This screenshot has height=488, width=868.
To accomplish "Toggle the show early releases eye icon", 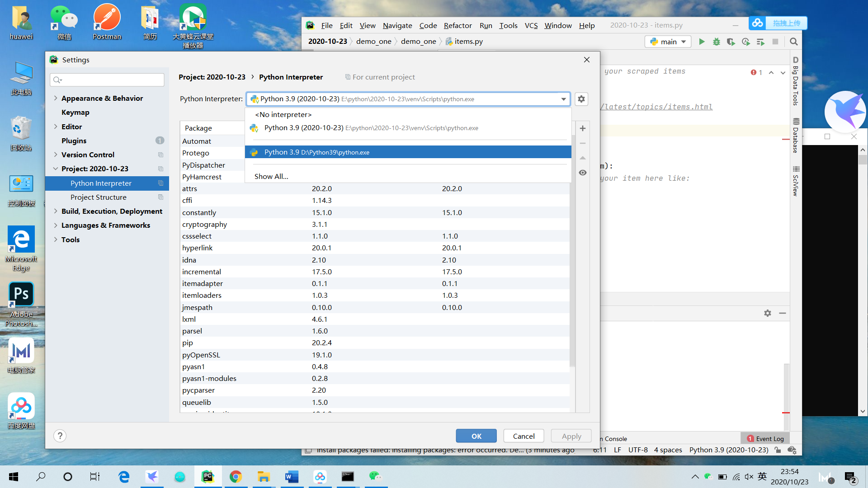I will pyautogui.click(x=583, y=173).
